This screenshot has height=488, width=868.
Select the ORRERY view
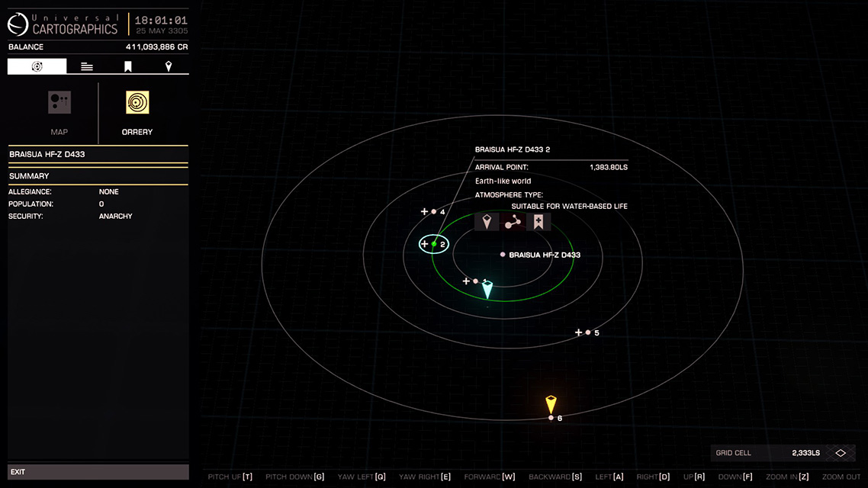pyautogui.click(x=137, y=113)
